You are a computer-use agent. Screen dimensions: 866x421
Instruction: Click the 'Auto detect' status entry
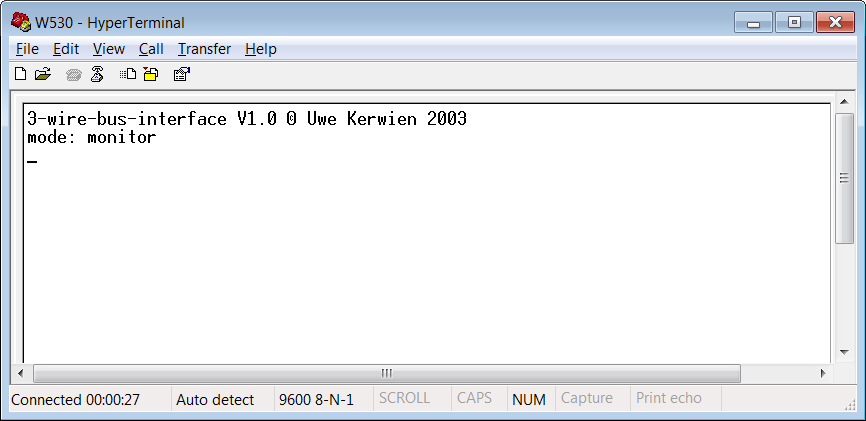click(x=215, y=399)
